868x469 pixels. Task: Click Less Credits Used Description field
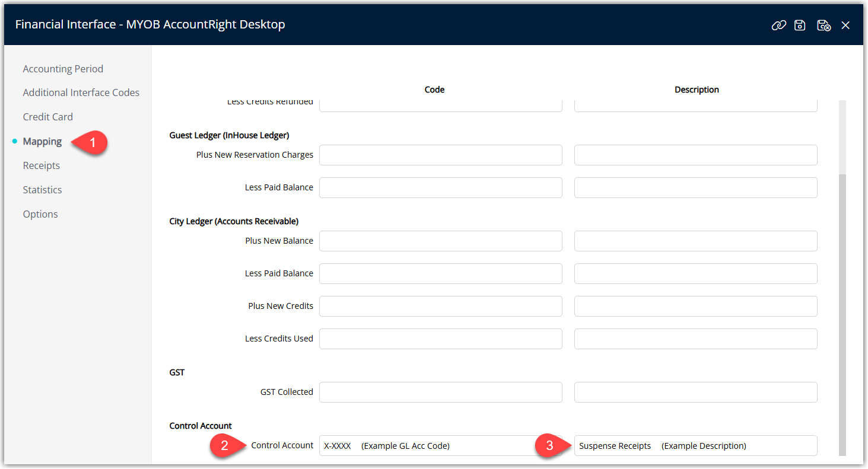click(x=696, y=339)
